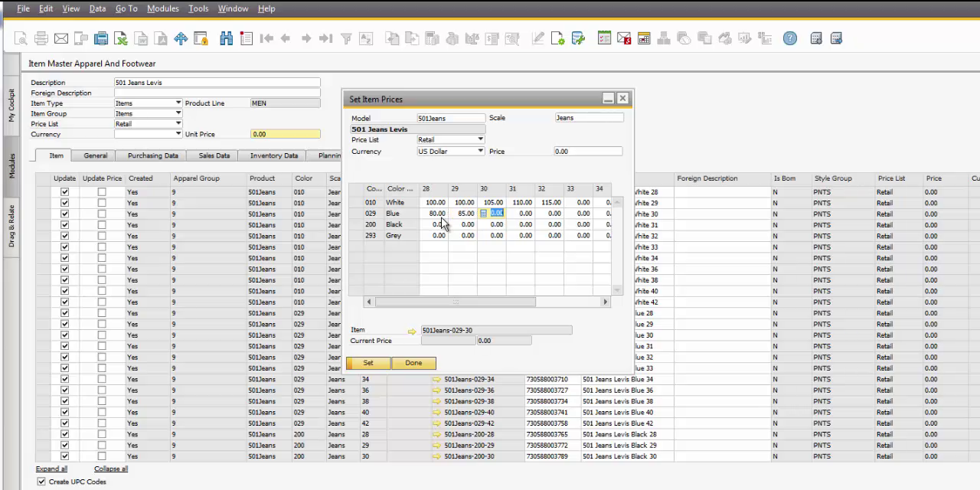980x490 pixels.
Task: Open the Price List dropdown in Set Item Prices
Action: pos(480,139)
